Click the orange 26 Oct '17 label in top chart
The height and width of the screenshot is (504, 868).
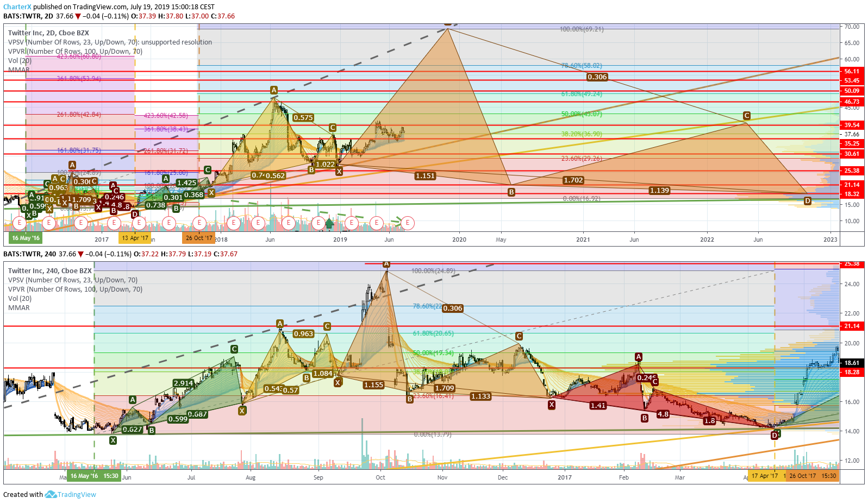coord(198,238)
